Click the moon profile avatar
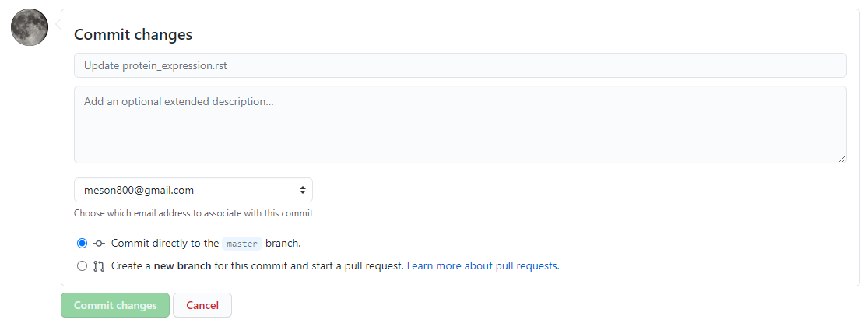This screenshot has height=323, width=868. pyautogui.click(x=30, y=27)
